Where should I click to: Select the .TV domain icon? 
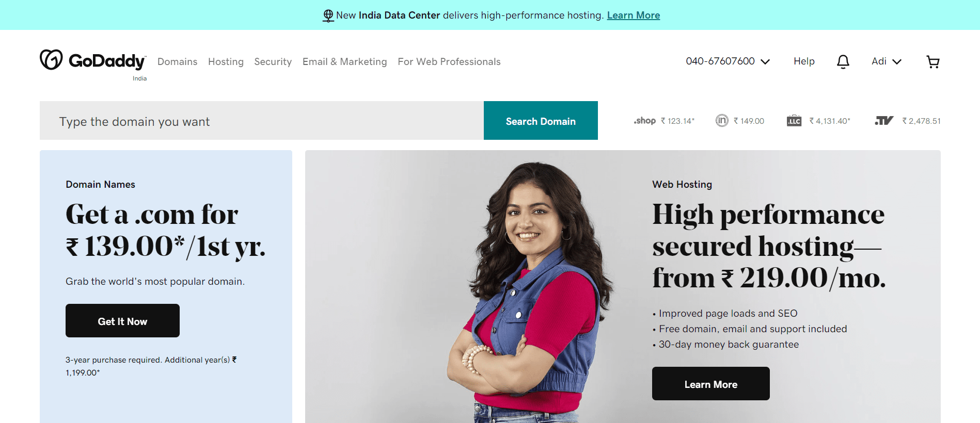[x=884, y=121]
